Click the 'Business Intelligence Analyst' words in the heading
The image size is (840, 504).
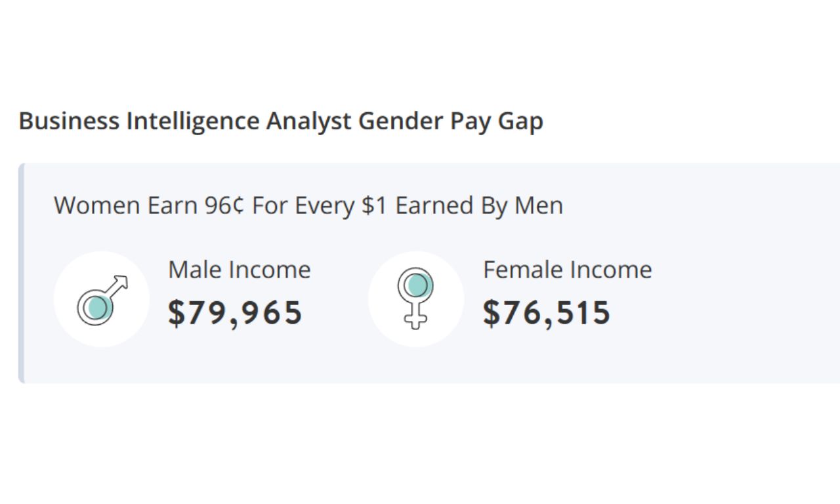click(186, 121)
